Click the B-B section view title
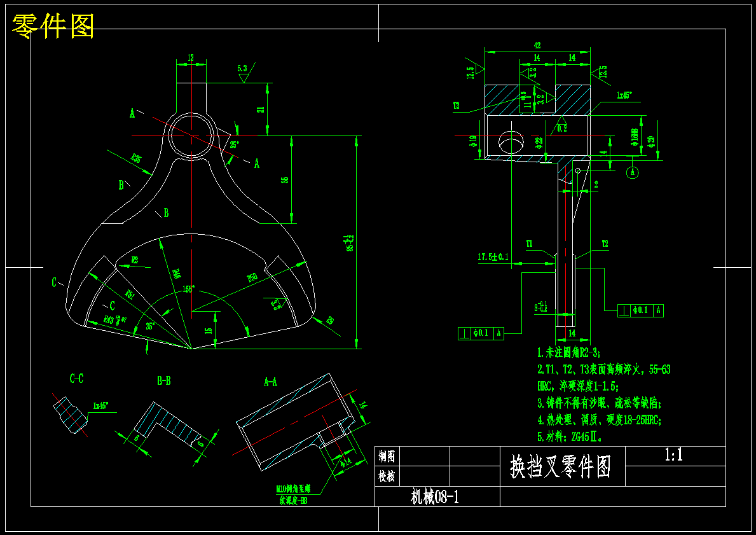Screen dimensions: 756x535 [164, 381]
